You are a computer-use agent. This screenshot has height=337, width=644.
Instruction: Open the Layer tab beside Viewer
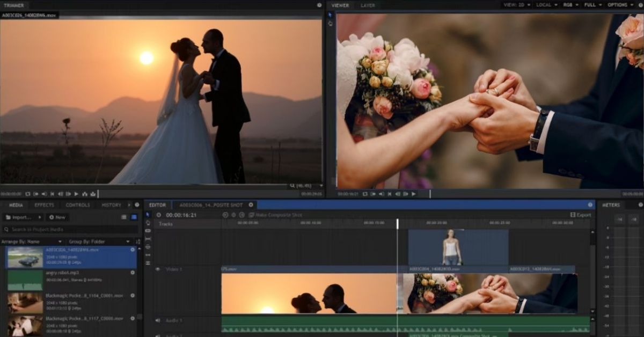point(368,5)
